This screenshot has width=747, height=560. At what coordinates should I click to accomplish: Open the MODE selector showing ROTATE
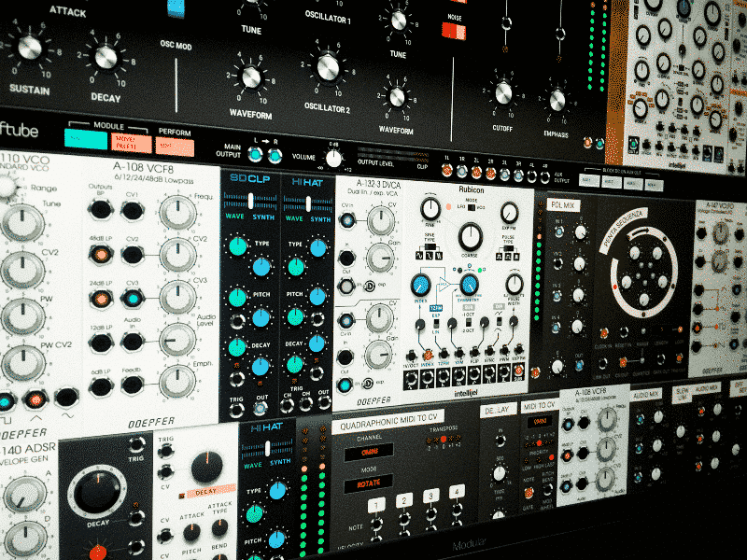click(x=369, y=483)
